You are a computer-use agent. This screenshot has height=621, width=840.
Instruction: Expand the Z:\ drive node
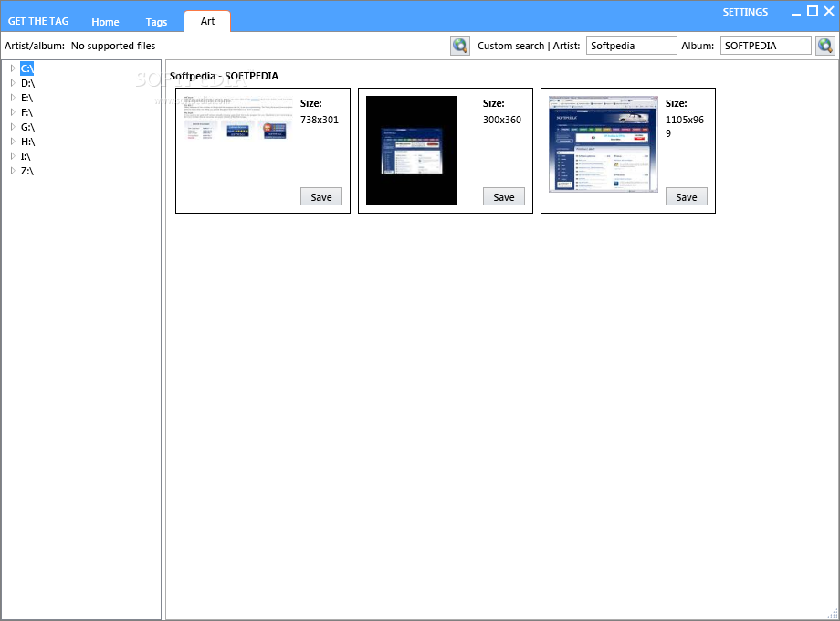pyautogui.click(x=13, y=171)
